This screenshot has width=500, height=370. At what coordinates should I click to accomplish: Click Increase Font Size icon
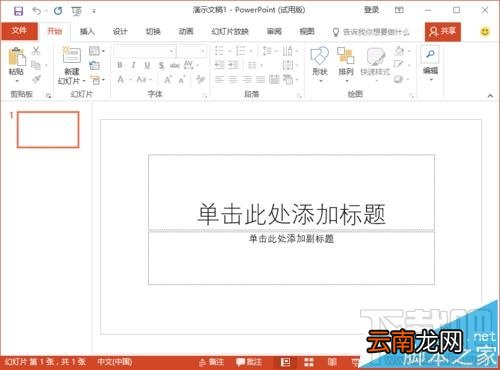point(168,80)
